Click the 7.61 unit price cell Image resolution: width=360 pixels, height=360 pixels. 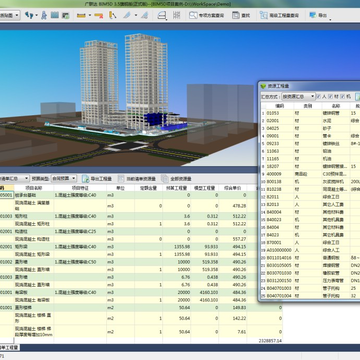[233, 332]
